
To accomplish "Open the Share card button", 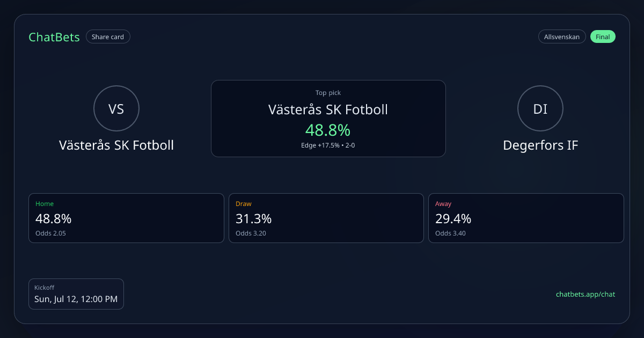I will click(108, 37).
